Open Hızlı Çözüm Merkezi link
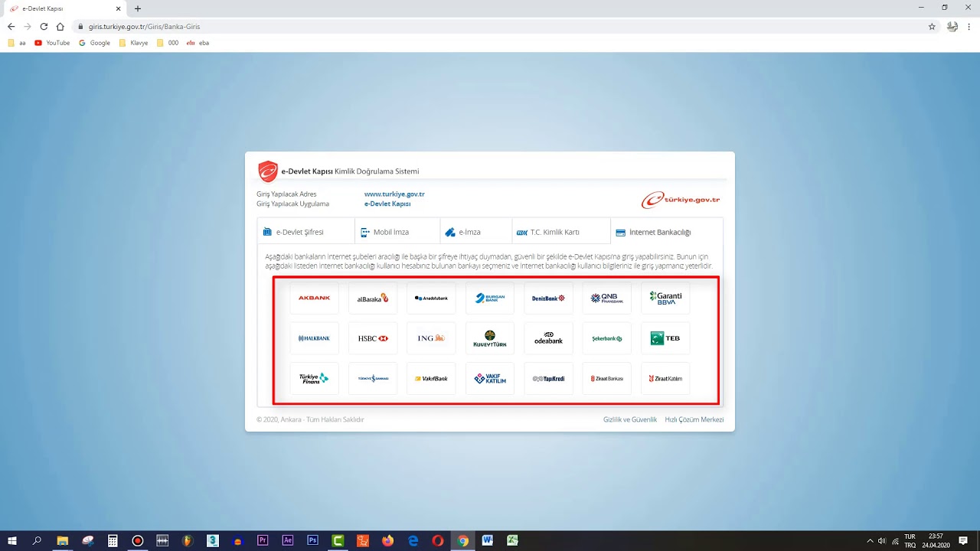The image size is (980, 551). (694, 419)
